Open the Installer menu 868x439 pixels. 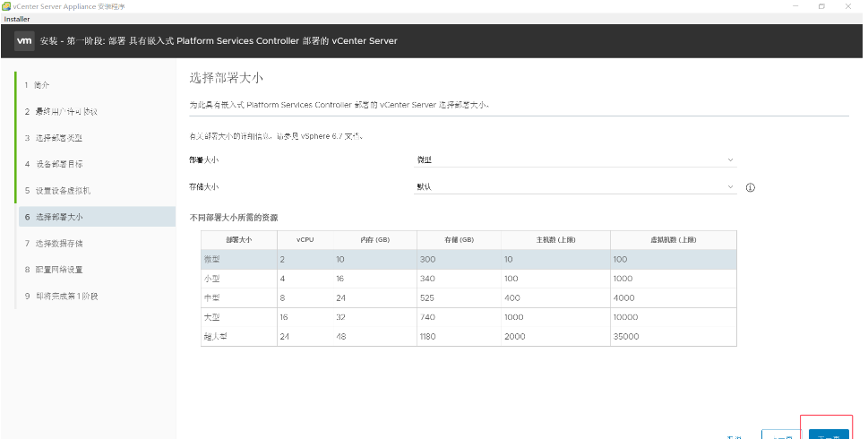(17, 19)
